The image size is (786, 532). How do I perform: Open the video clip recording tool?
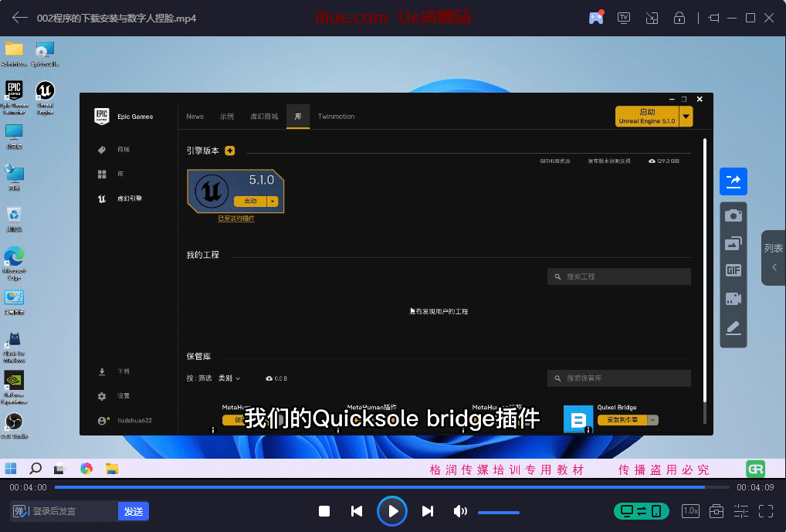(733, 299)
